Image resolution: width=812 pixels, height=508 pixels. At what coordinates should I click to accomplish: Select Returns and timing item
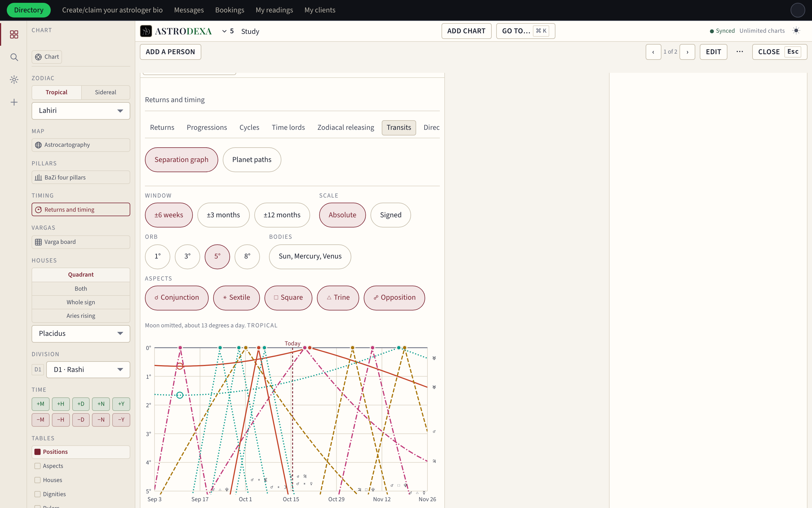point(81,210)
